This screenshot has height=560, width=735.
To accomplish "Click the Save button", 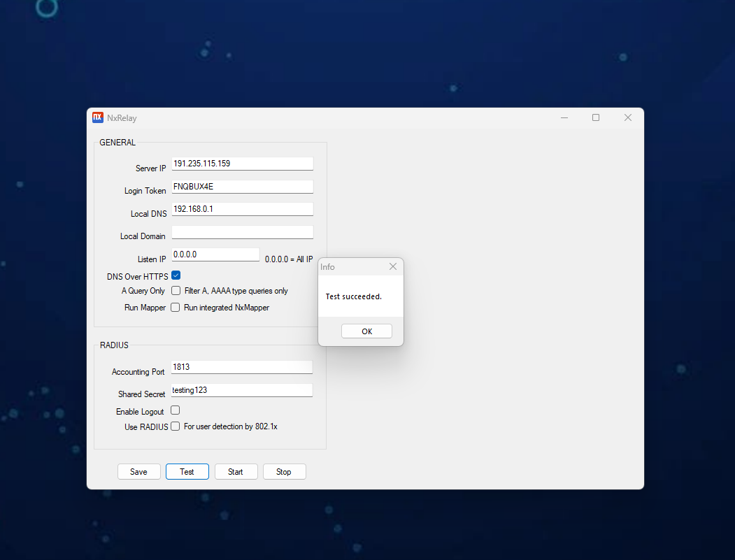I will pos(138,472).
